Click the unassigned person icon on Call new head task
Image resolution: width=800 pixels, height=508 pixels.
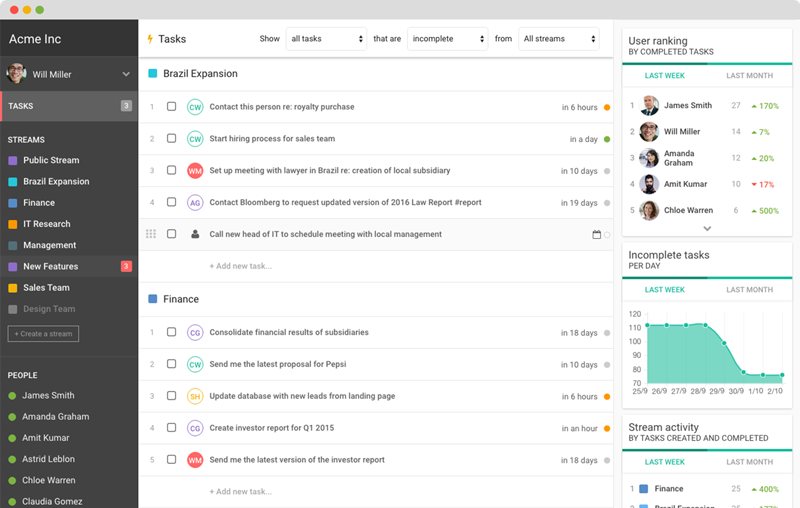195,234
